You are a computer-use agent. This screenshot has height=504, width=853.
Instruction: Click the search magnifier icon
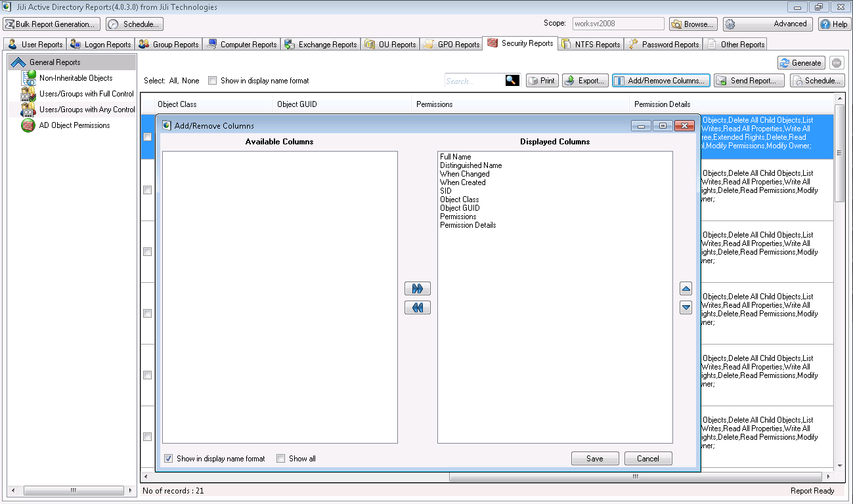click(x=512, y=81)
